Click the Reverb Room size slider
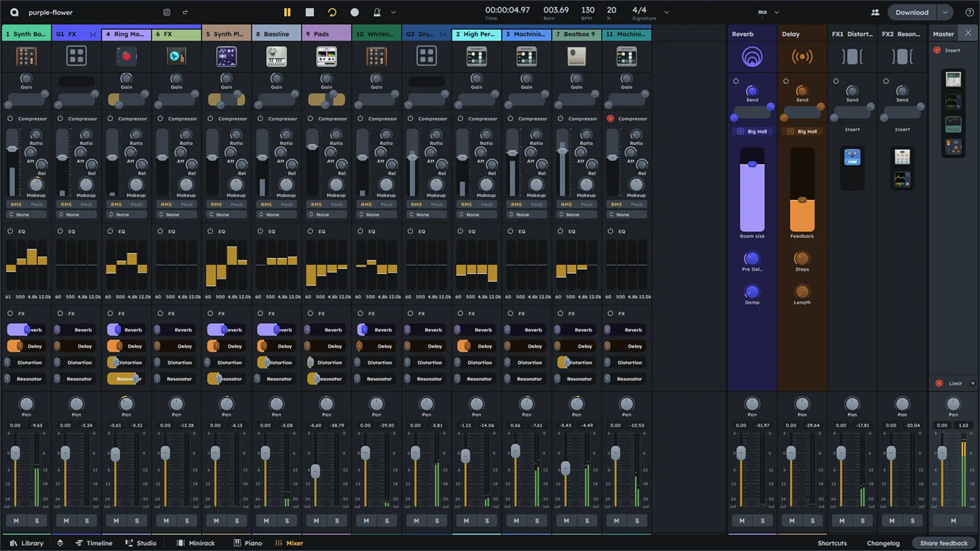 click(752, 190)
